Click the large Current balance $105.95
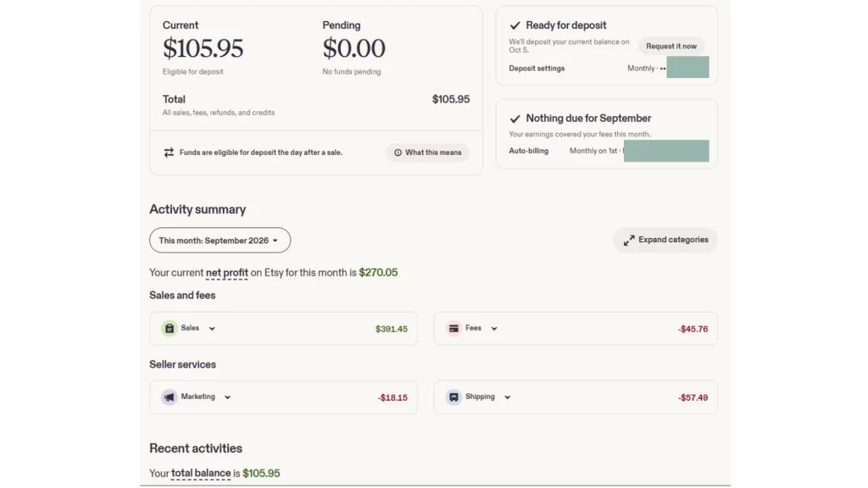The image size is (868, 488). (x=203, y=48)
